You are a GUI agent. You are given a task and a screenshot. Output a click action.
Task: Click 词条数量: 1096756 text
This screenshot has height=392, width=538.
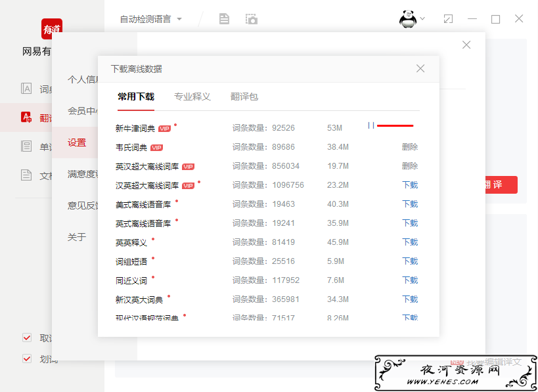(x=268, y=185)
